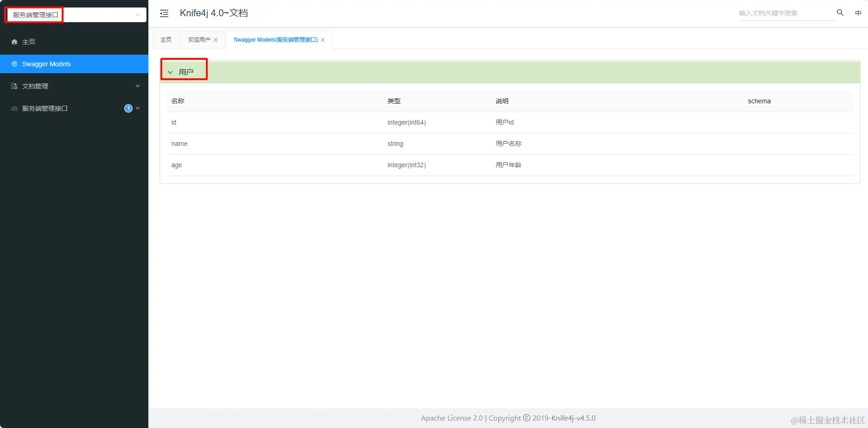Switch language with the 中 icon
The width and height of the screenshot is (868, 428).
click(858, 13)
